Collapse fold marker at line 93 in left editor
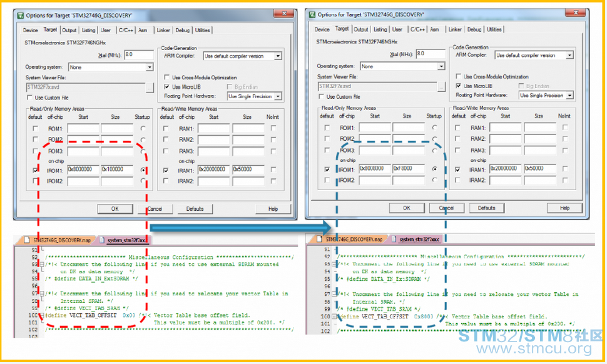 pyautogui.click(x=42, y=264)
